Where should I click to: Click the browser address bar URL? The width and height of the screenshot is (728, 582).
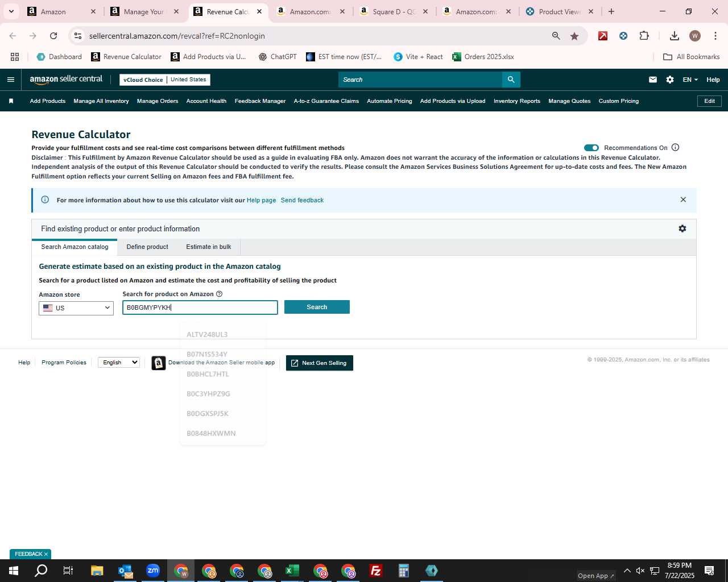(x=177, y=36)
